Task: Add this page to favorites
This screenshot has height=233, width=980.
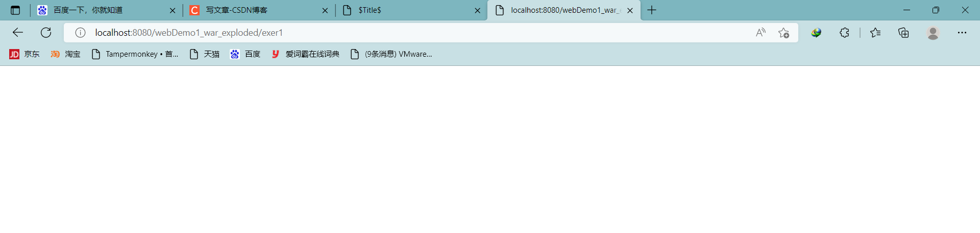Action: point(784,33)
